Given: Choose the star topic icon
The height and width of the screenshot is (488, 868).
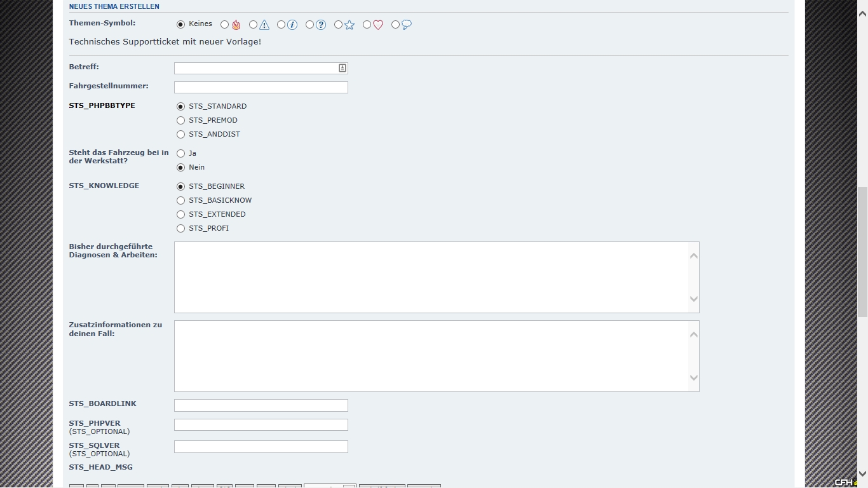Looking at the screenshot, I should (339, 25).
